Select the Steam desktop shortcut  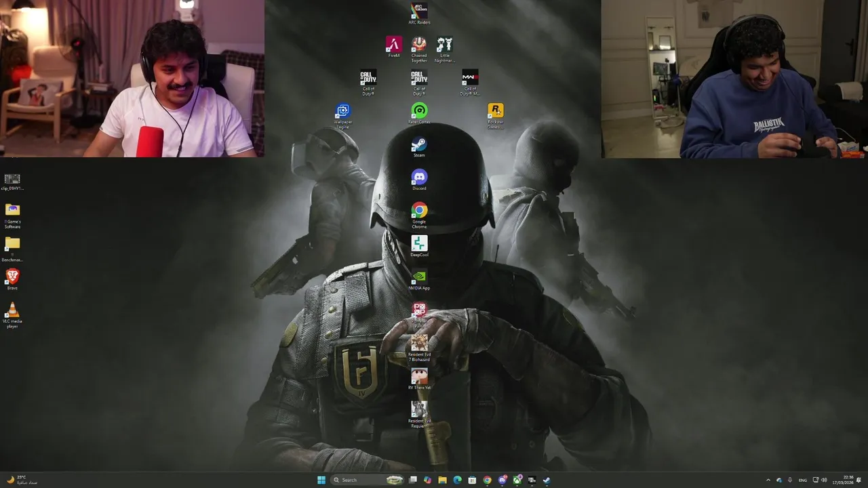pos(419,146)
